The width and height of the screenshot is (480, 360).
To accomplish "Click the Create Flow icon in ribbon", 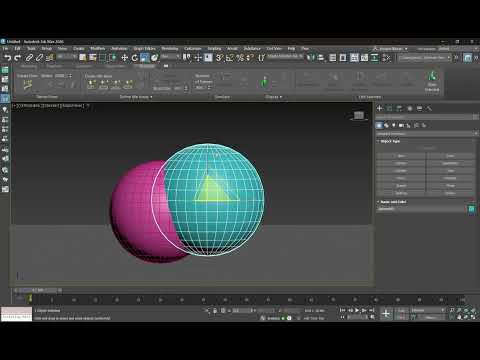I will (x=28, y=85).
